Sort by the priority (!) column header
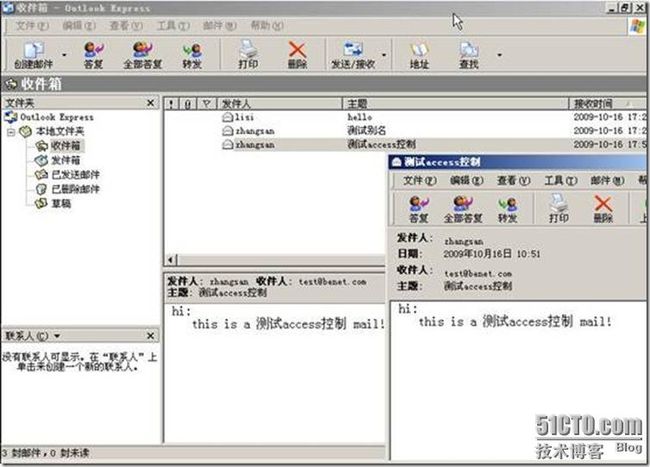Screen dimensions: 650x467 (x=171, y=104)
